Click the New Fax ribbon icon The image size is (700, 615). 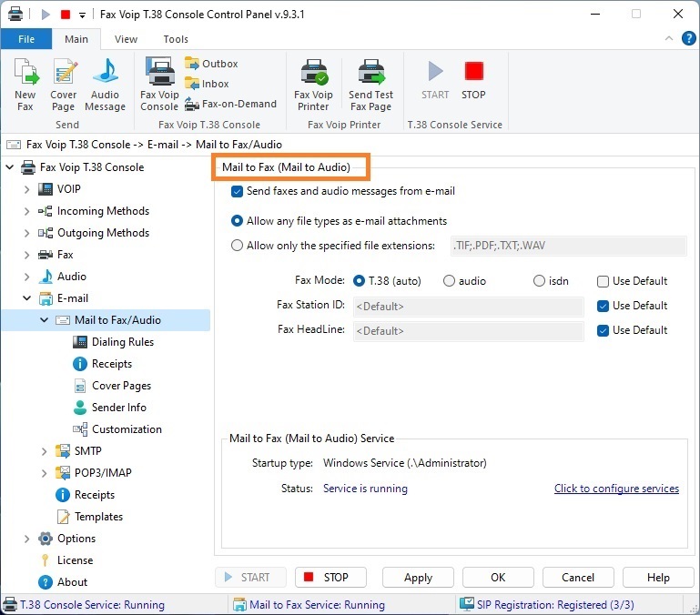point(25,85)
